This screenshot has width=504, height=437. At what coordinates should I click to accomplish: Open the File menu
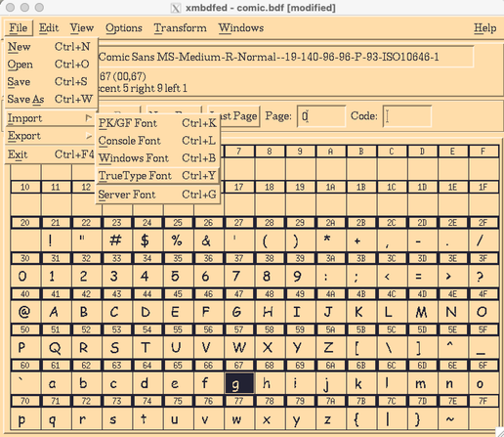[19, 28]
